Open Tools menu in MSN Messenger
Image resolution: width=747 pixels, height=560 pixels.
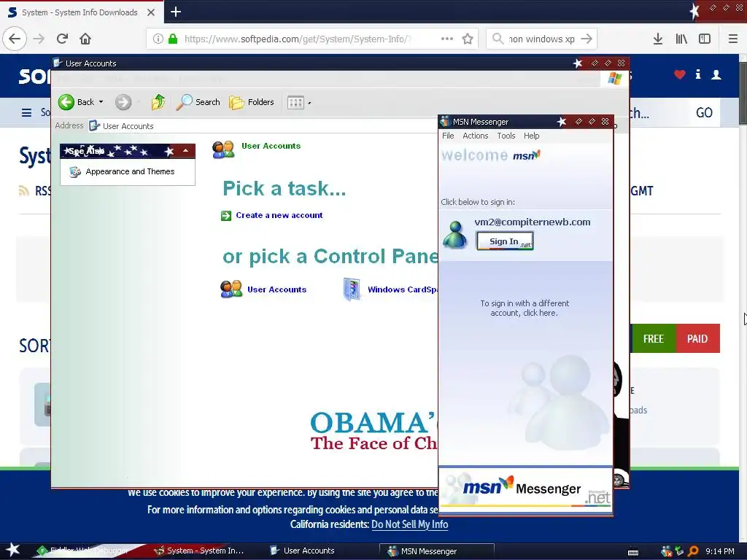[x=506, y=136]
